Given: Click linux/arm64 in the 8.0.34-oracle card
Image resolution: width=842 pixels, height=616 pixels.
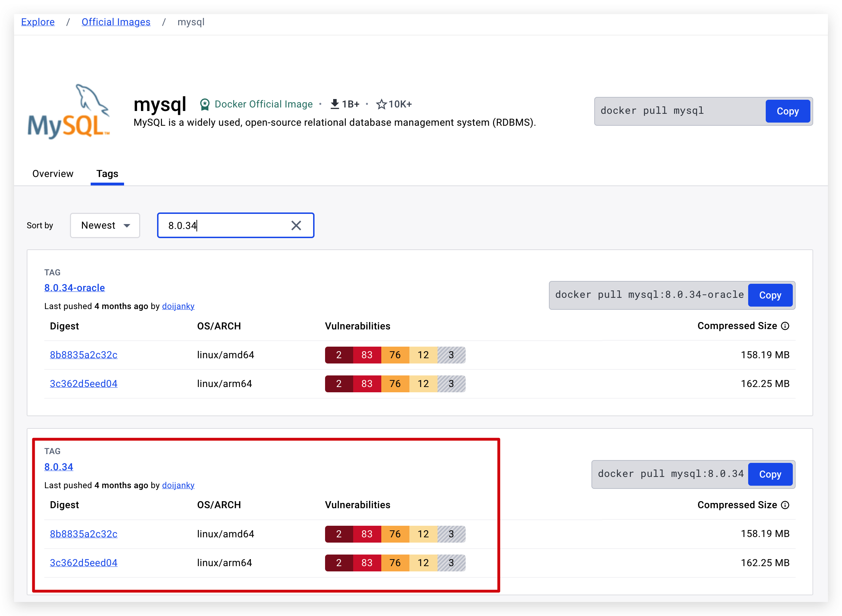Looking at the screenshot, I should coord(224,384).
